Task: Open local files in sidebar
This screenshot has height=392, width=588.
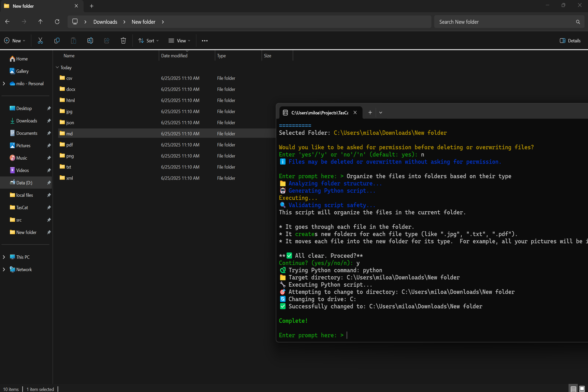Action: click(x=24, y=195)
